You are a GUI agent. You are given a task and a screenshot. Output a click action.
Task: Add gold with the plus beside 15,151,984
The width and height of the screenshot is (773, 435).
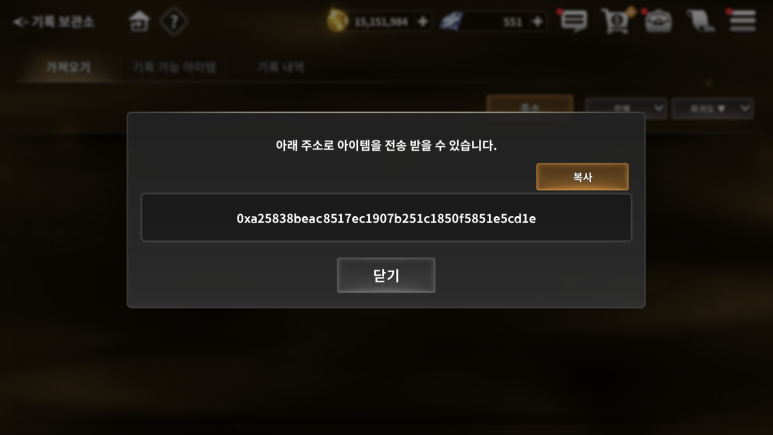[x=422, y=22]
